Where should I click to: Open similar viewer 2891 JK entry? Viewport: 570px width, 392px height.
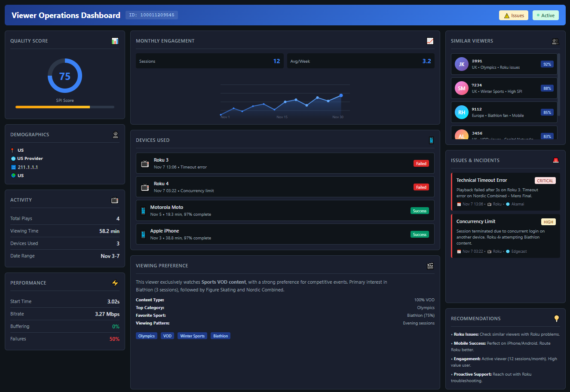click(504, 64)
